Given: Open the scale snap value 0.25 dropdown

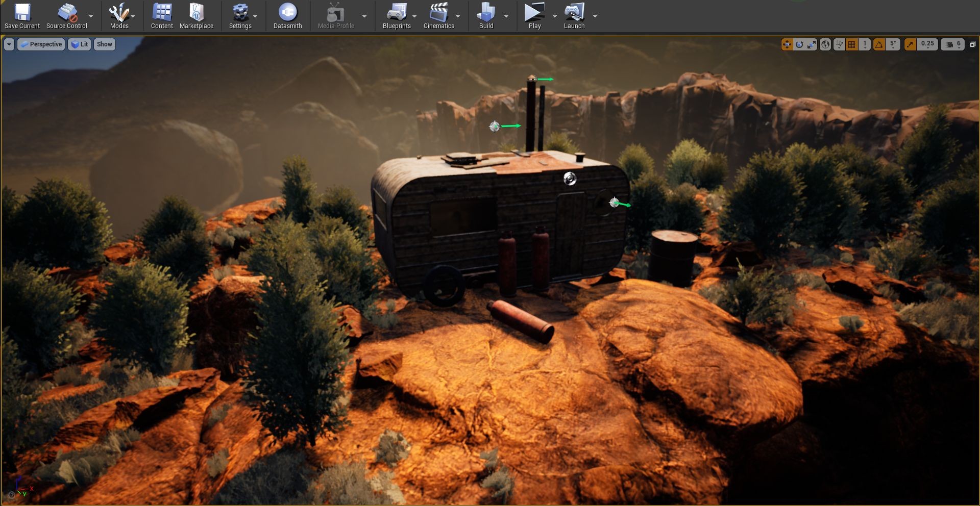Looking at the screenshot, I should (x=927, y=44).
